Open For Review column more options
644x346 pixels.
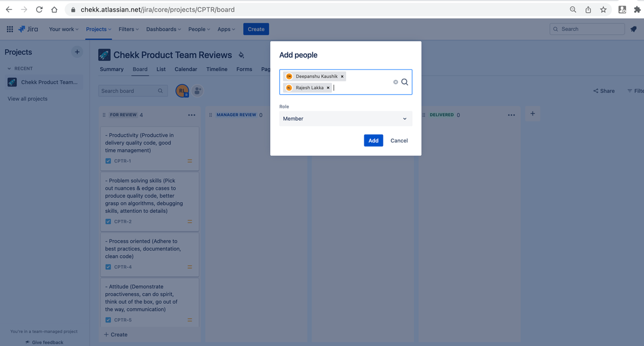[192, 115]
